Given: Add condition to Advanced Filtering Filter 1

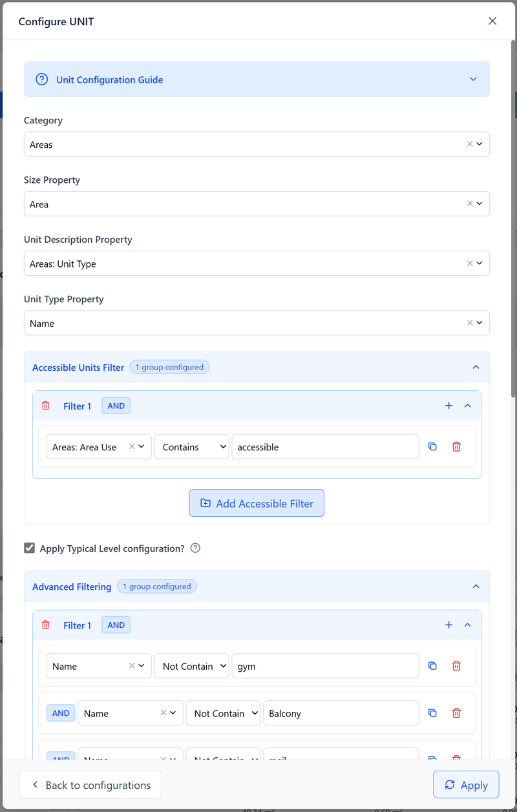Looking at the screenshot, I should click(449, 625).
